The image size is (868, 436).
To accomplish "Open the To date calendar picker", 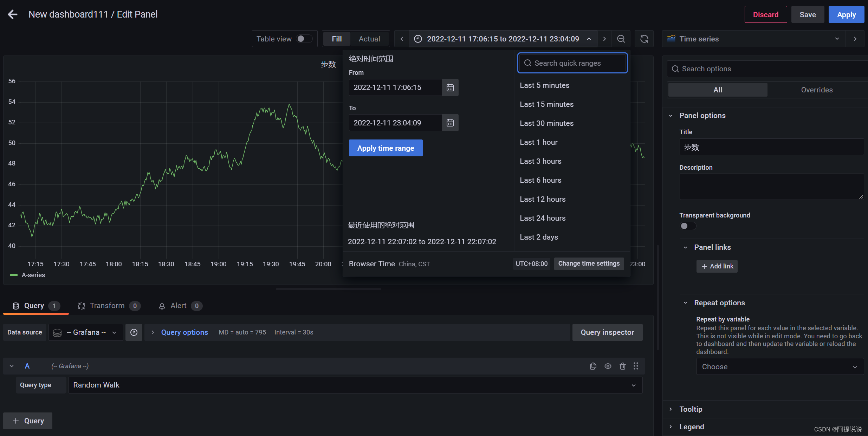I will pyautogui.click(x=450, y=123).
